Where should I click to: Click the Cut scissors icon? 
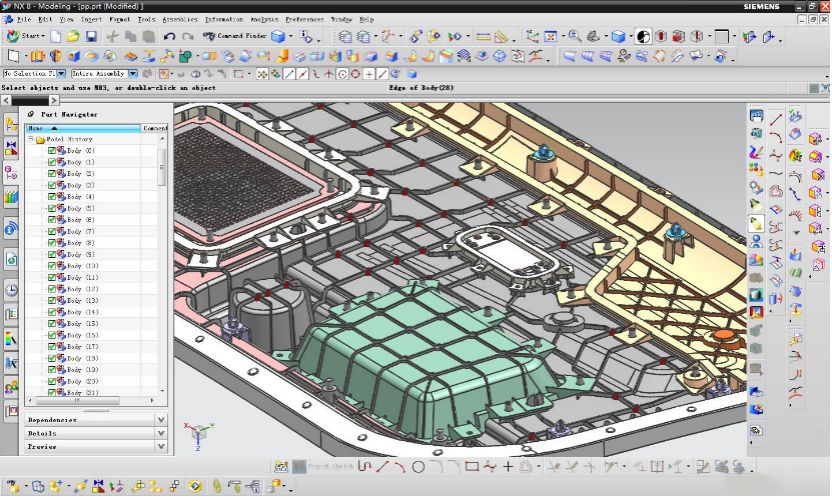[x=113, y=37]
